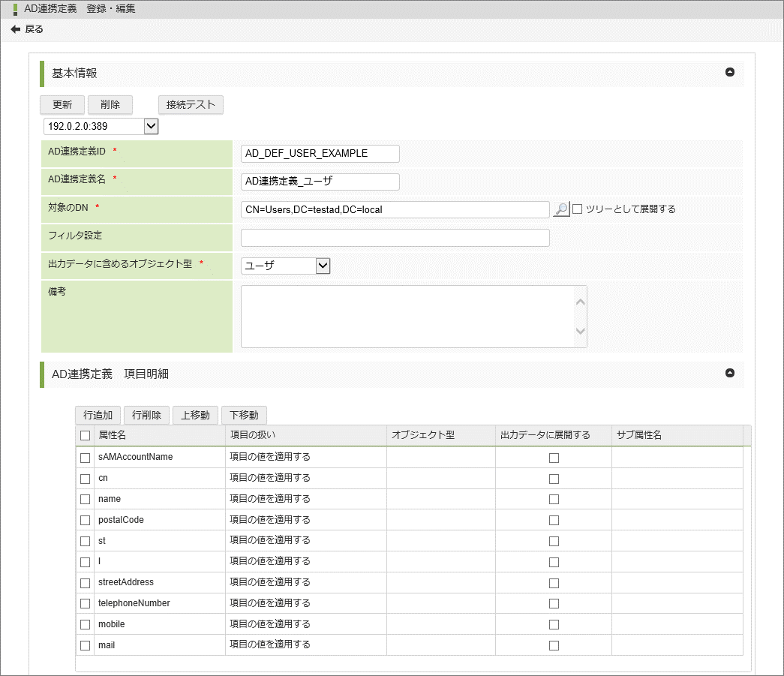Add a row with 行追加
The width and height of the screenshot is (784, 676).
[98, 415]
